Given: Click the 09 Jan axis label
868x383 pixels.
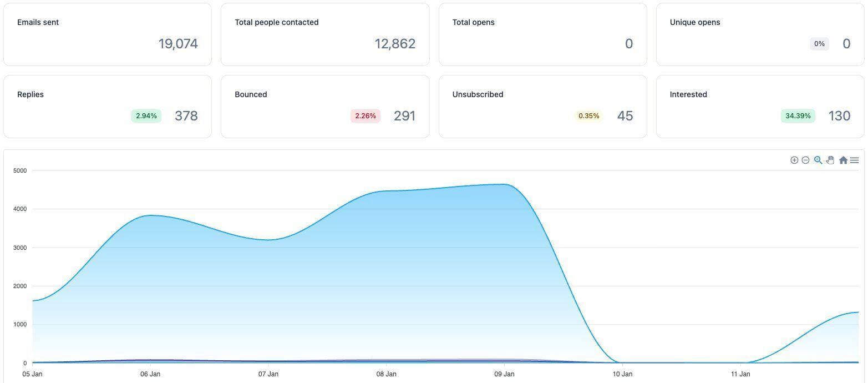Looking at the screenshot, I should (504, 374).
